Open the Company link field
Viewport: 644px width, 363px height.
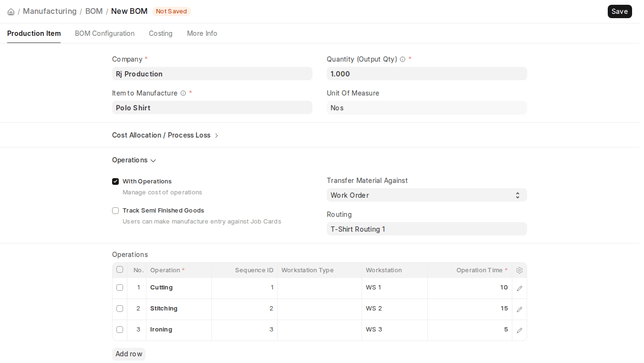212,74
